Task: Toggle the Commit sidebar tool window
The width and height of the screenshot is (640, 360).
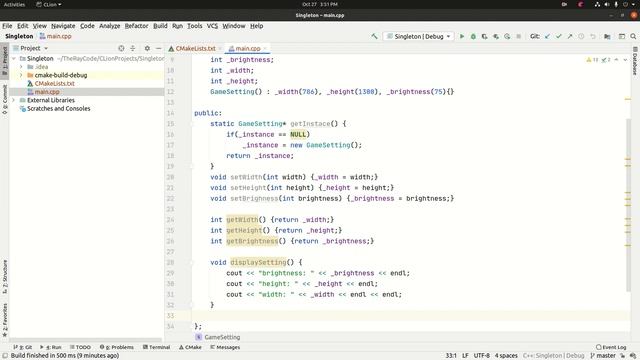Action: click(x=4, y=99)
